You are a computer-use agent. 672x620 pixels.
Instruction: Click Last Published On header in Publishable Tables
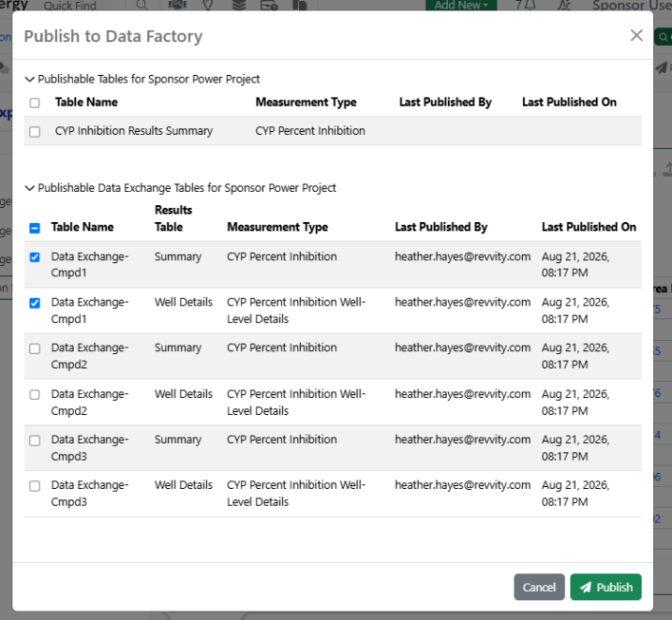[569, 102]
